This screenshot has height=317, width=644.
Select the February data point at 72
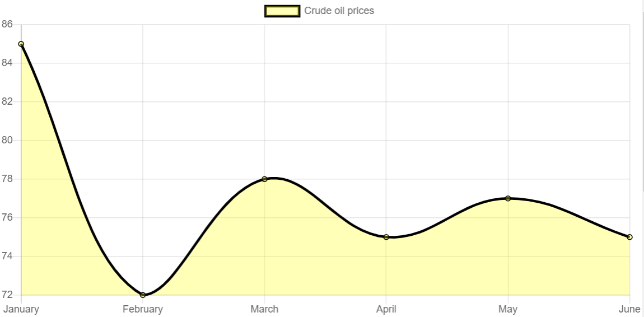(x=142, y=295)
